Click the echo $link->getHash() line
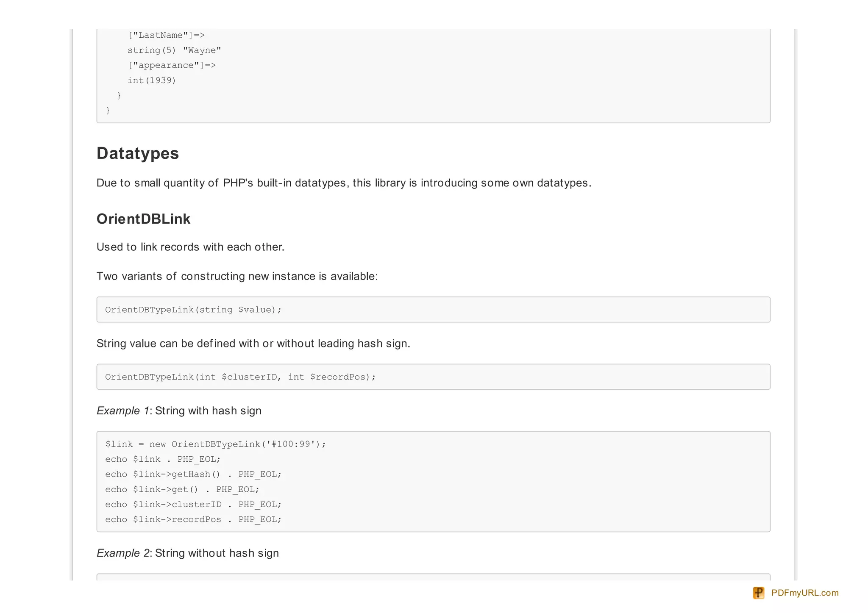 tap(193, 474)
